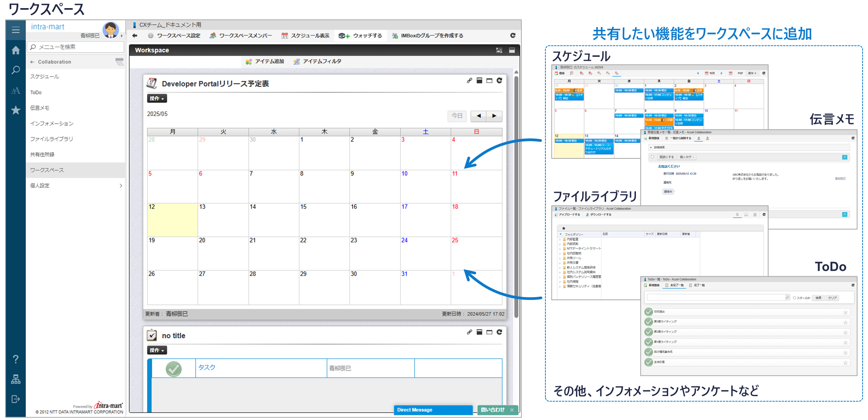This screenshot has width=868, height=420.
Task: Complete the 第1章ライティング ToDo check
Action: 649,342
